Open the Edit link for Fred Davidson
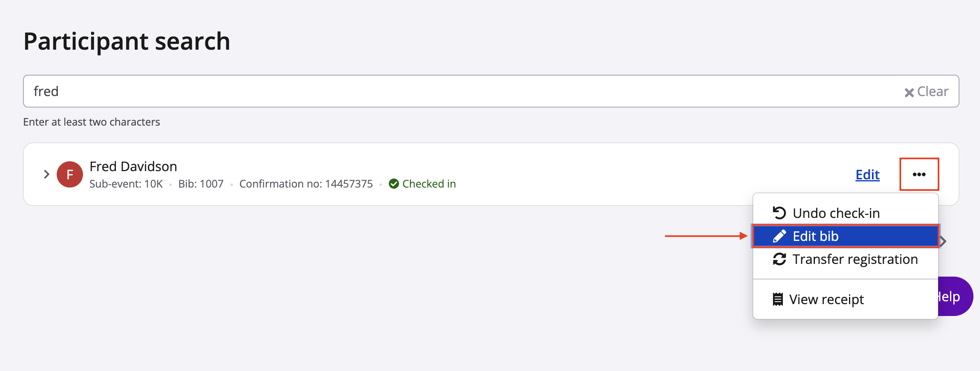 [x=867, y=175]
